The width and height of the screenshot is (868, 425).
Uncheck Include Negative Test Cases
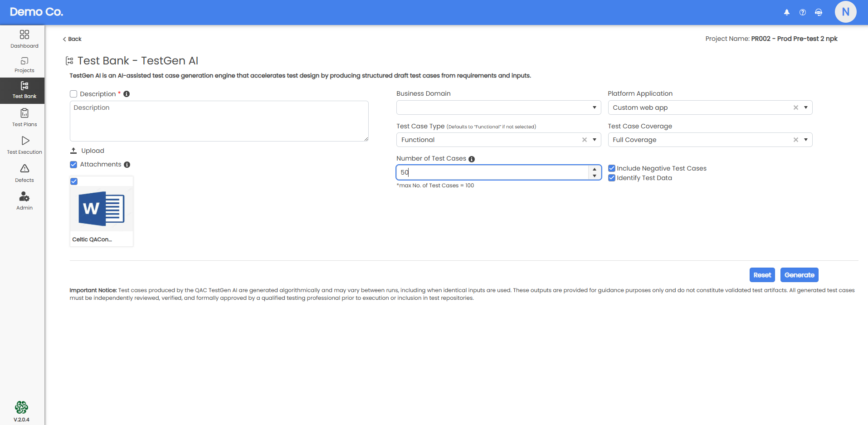click(x=612, y=168)
